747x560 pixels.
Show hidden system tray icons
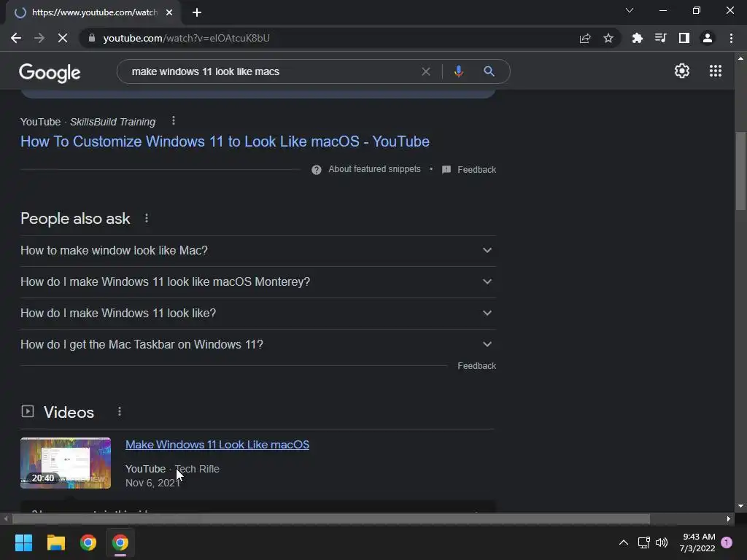(x=623, y=542)
